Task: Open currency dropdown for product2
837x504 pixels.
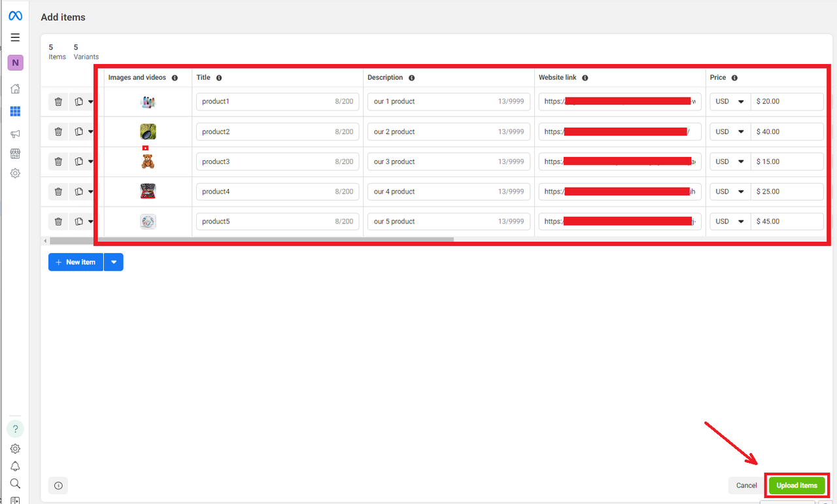Action: (x=730, y=131)
